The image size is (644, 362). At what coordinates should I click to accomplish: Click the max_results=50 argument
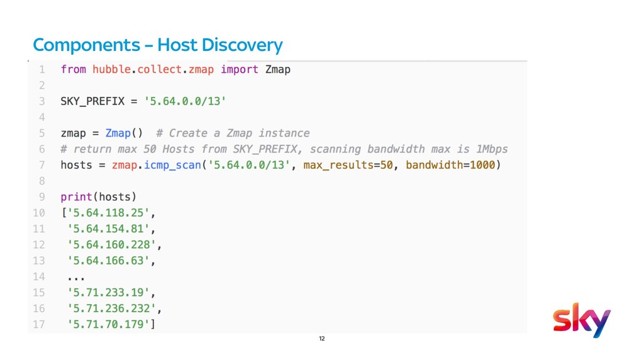[x=348, y=165]
